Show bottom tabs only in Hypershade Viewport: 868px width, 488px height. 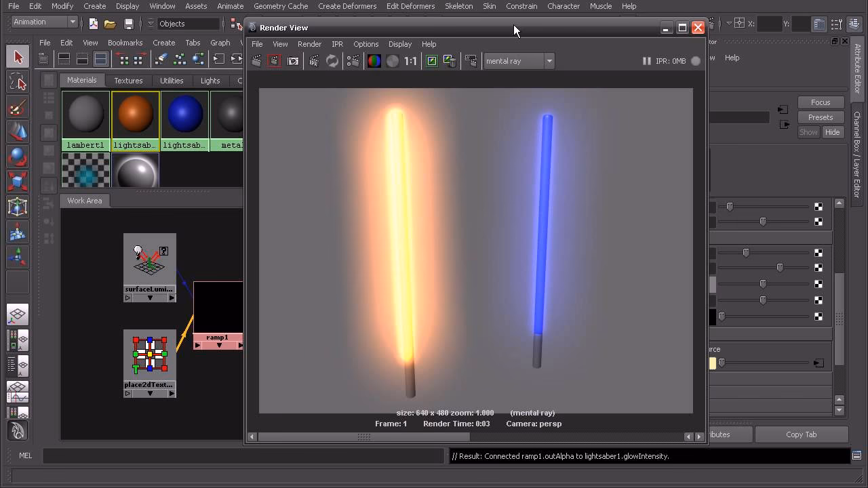coord(82,59)
